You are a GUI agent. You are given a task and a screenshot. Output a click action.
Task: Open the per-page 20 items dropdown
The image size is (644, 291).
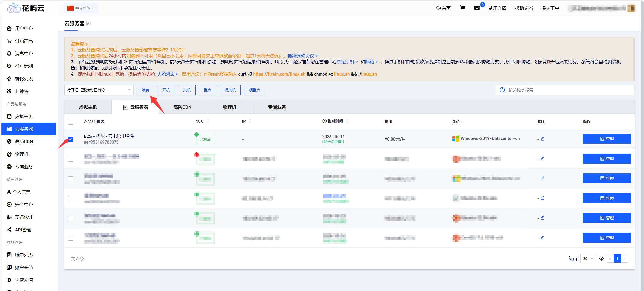click(588, 259)
